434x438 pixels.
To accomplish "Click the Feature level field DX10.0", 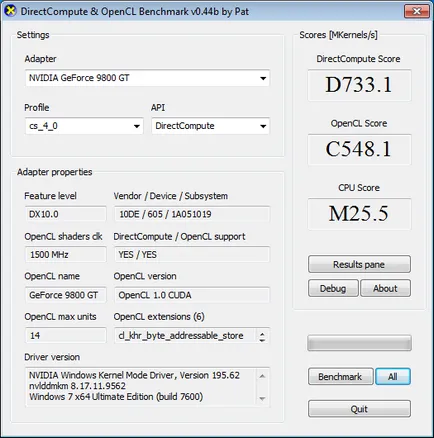I will pos(66,214).
